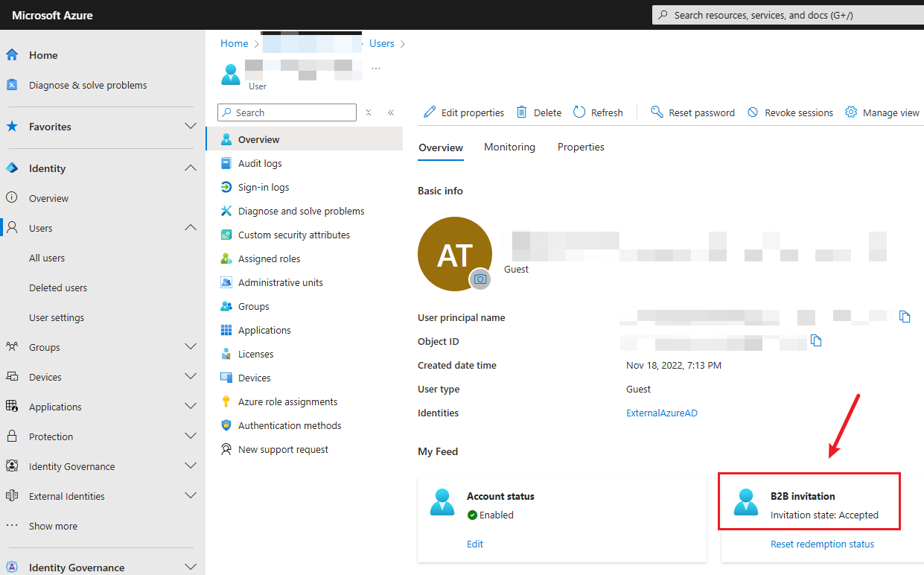
Task: Open User settings in sidebar
Action: [57, 317]
